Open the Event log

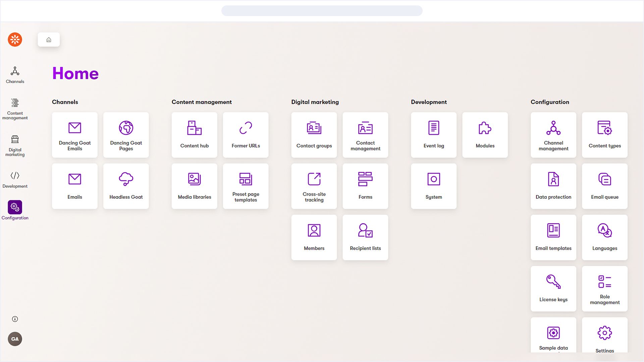433,135
